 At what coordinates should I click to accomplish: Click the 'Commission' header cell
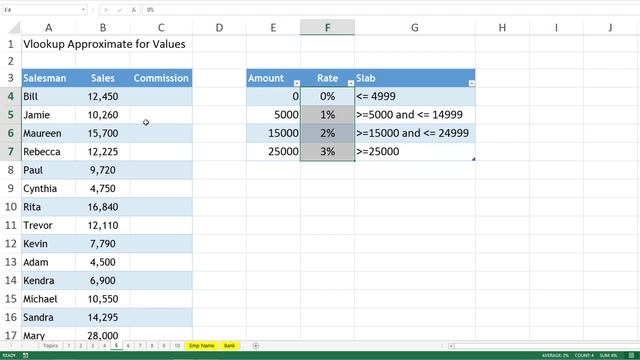[161, 78]
